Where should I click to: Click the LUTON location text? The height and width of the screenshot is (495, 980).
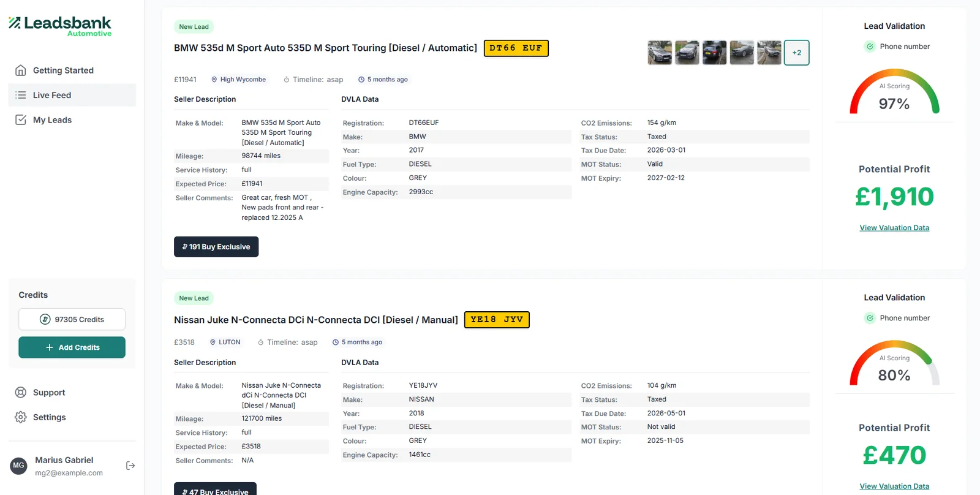[x=230, y=342]
